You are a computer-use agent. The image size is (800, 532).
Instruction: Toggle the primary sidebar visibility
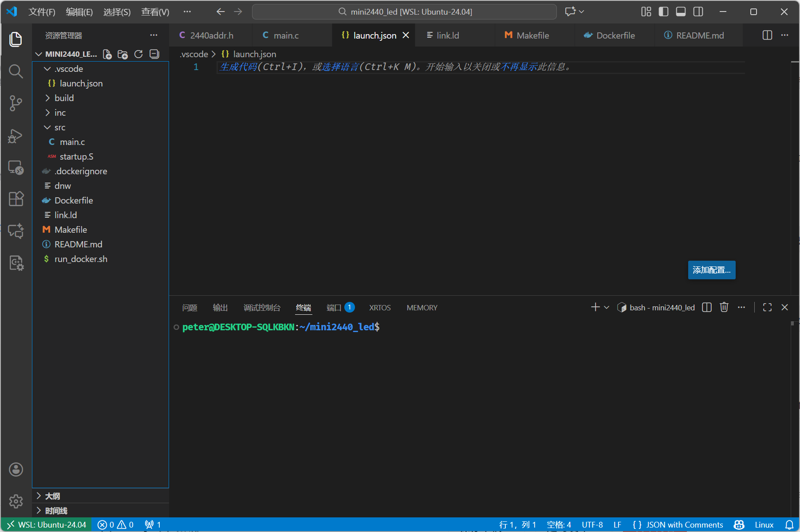[x=663, y=12]
